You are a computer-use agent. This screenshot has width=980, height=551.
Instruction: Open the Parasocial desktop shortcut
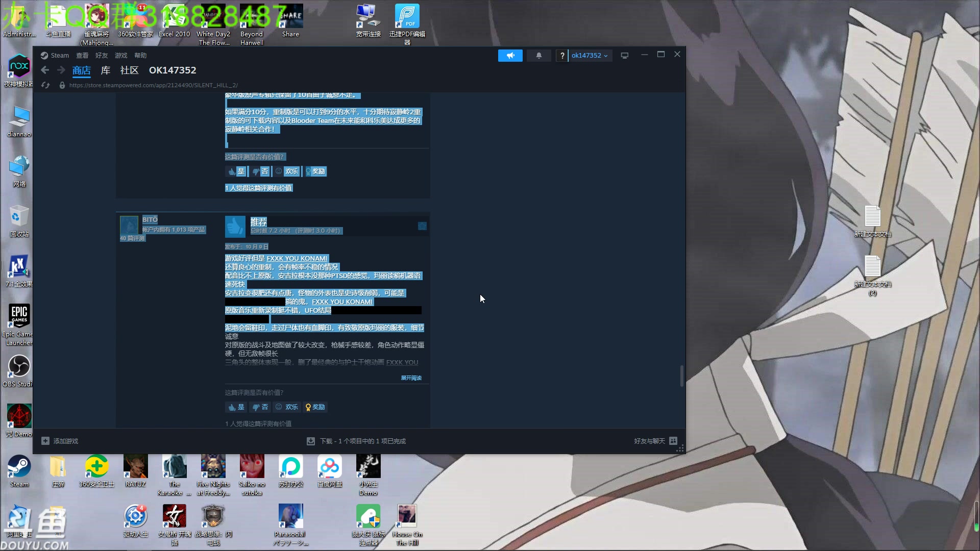click(290, 525)
